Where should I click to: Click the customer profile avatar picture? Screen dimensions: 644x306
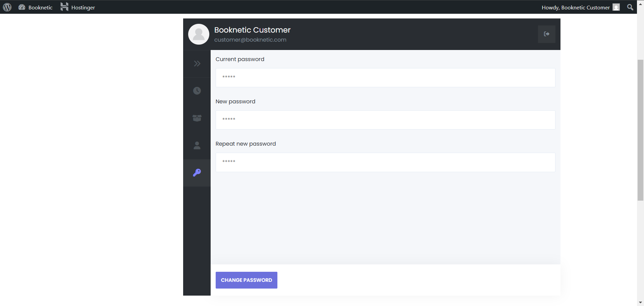pyautogui.click(x=199, y=34)
